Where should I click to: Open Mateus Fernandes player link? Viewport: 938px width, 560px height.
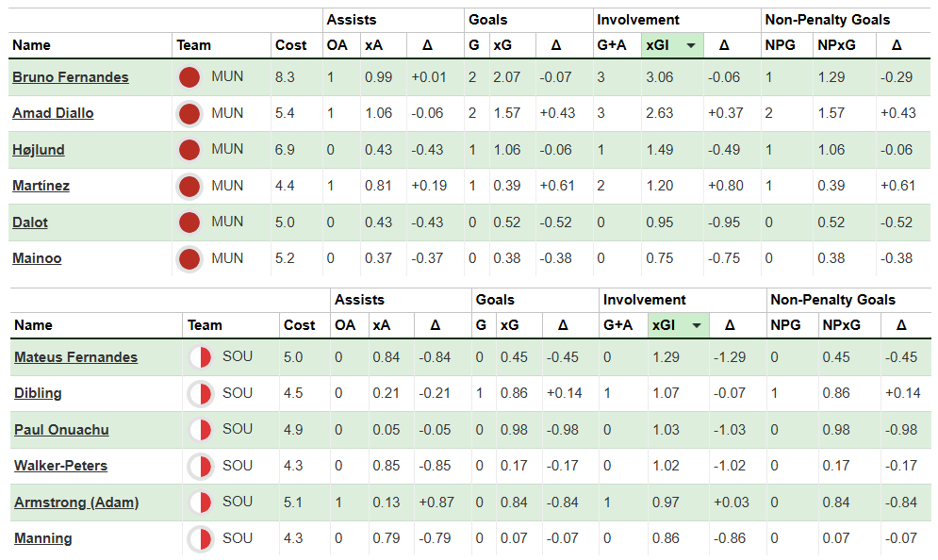pyautogui.click(x=75, y=357)
